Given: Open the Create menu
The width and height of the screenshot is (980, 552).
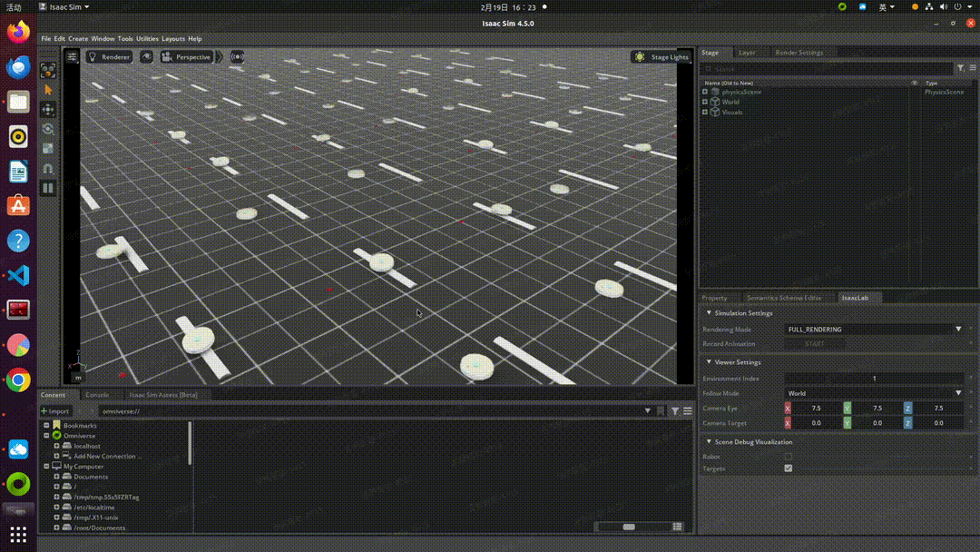Looking at the screenshot, I should tap(78, 39).
